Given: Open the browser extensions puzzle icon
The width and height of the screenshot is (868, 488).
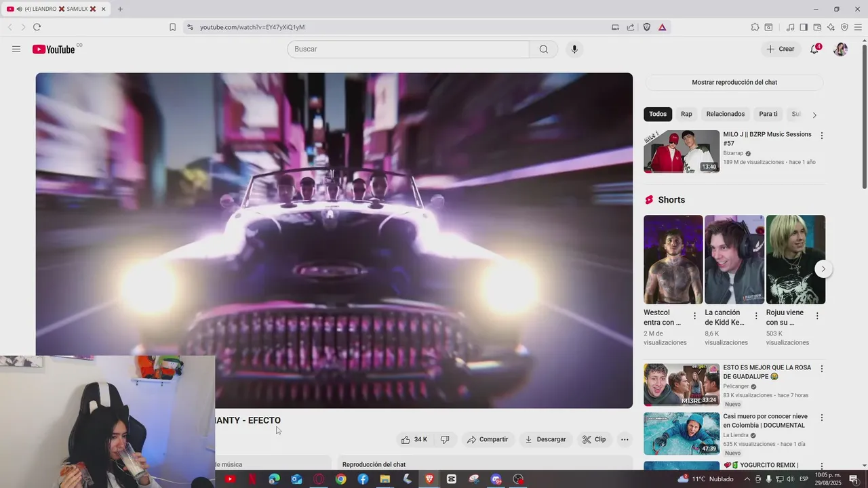Looking at the screenshot, I should (755, 27).
